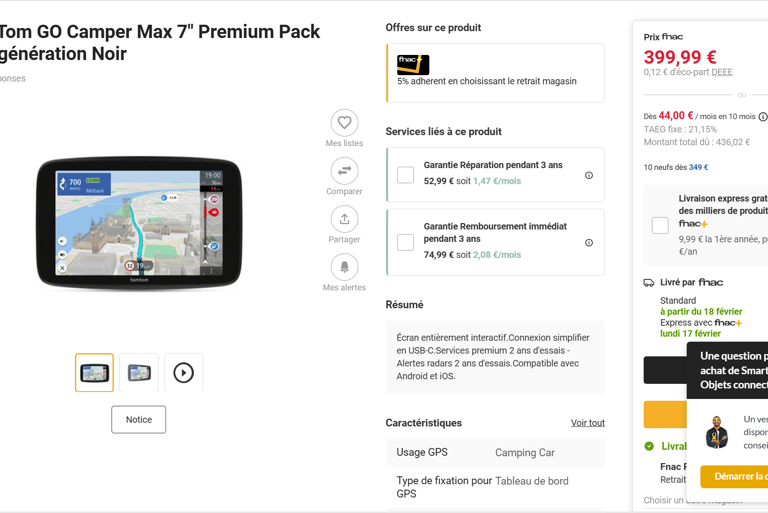Check Garantie Réparation pendant 3 ans
Viewport: 768px width, 513px height.
coord(405,175)
